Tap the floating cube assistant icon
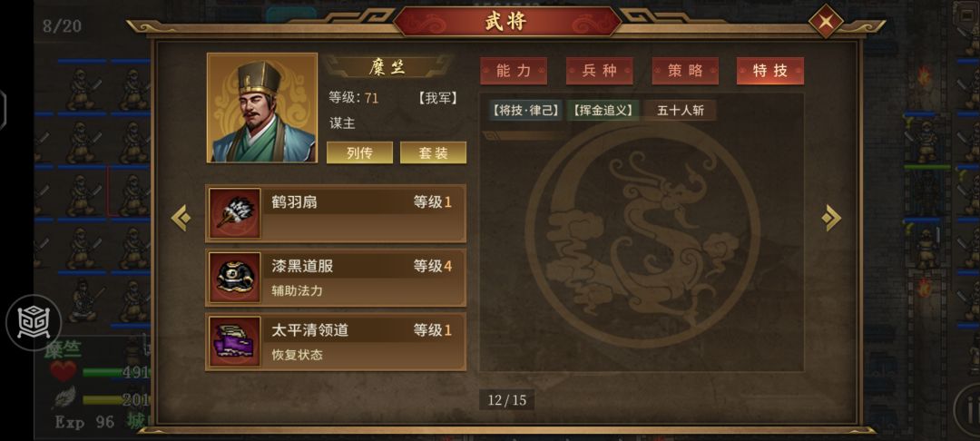Screen dimensions: 980x441 [x=34, y=322]
